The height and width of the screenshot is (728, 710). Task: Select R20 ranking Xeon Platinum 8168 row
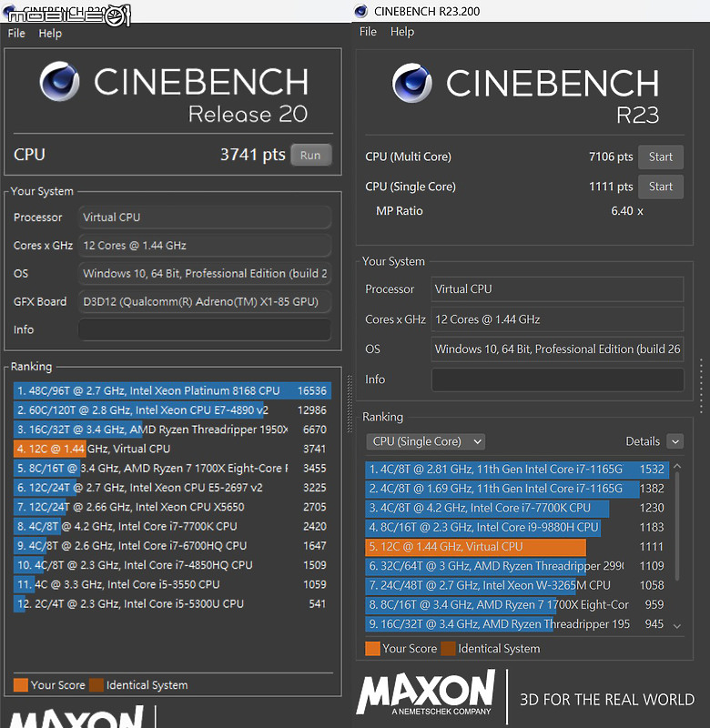172,390
